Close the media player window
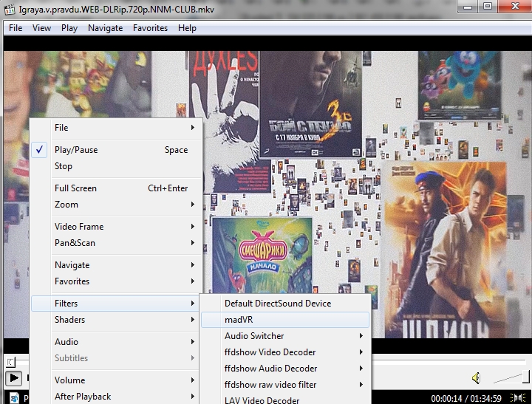532x404 pixels. click(514, 7)
